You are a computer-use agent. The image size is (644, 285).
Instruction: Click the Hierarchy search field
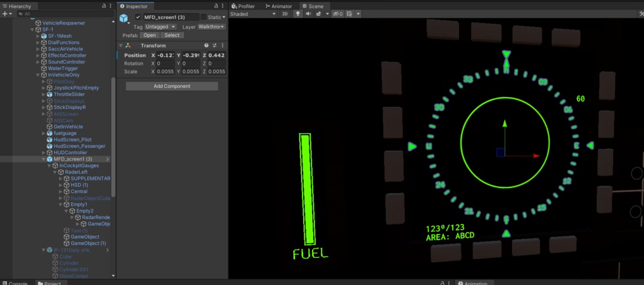coord(65,14)
